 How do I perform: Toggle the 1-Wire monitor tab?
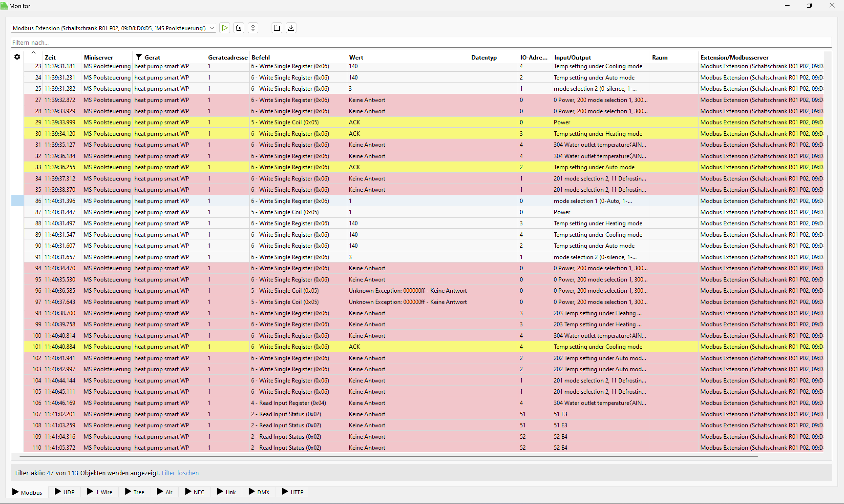click(x=100, y=492)
